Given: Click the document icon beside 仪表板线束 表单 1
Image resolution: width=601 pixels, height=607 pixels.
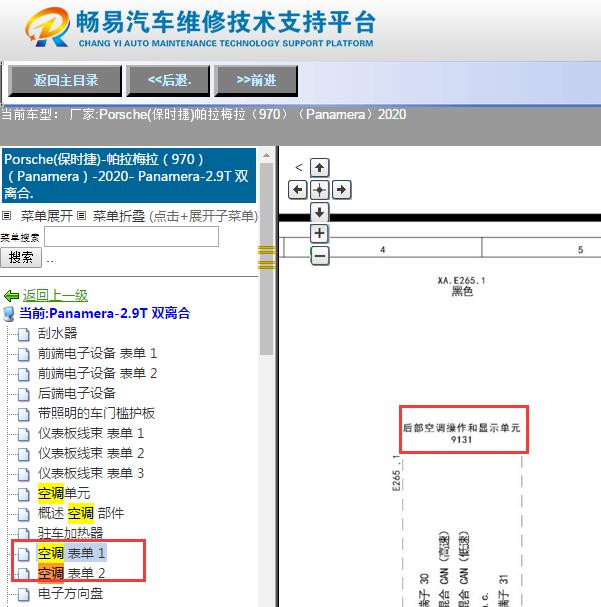Looking at the screenshot, I should pyautogui.click(x=24, y=434).
